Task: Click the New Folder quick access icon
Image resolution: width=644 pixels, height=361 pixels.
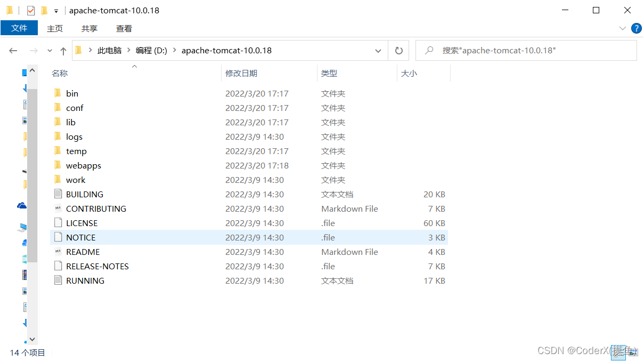Action: click(44, 10)
